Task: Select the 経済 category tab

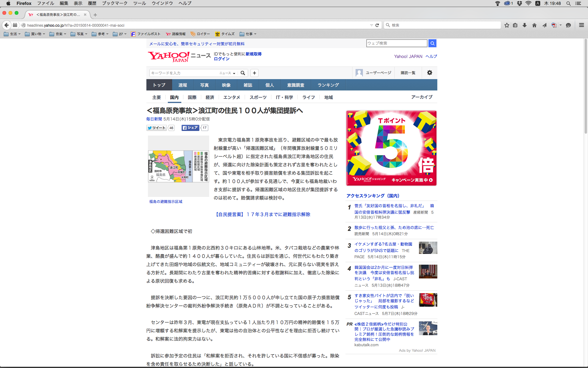Action: 210,97
